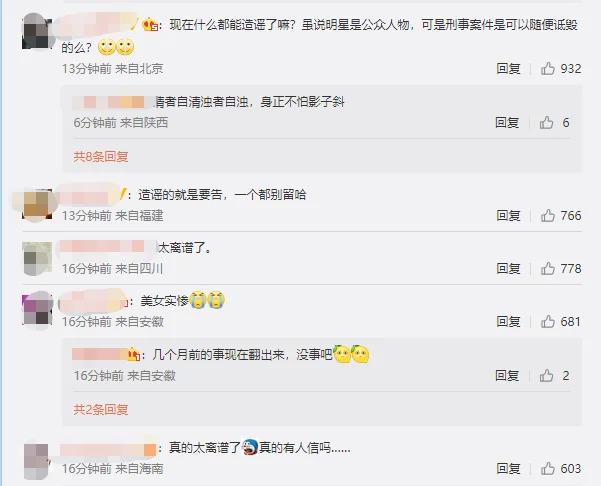Image resolution: width=601 pixels, height=486 pixels.
Task: Reply to the Beijing comment
Action: pos(508,69)
